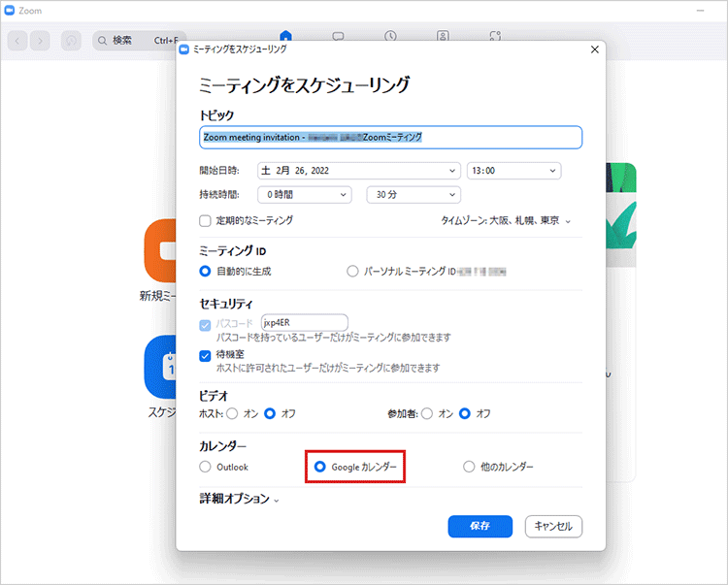Set participant video to Off
This screenshot has width=728, height=585.
tap(465, 413)
